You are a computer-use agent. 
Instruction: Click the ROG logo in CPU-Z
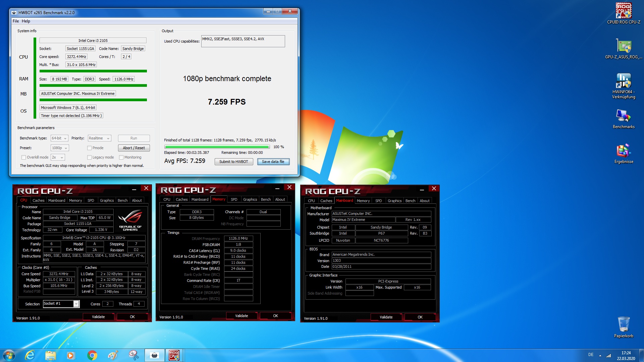click(x=130, y=220)
